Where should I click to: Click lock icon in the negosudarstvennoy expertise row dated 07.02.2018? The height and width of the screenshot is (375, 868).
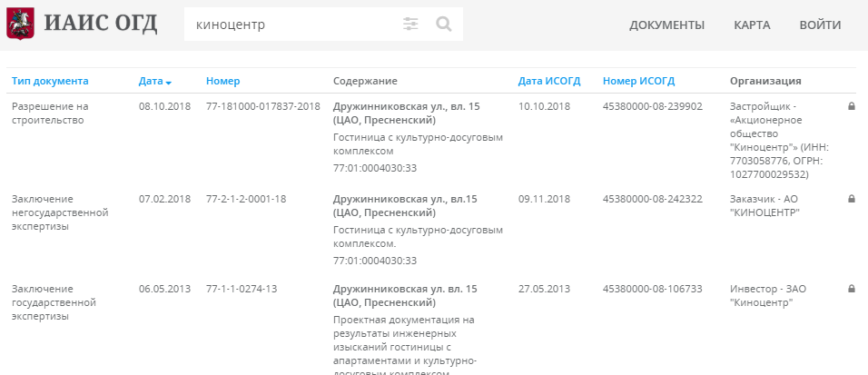pyautogui.click(x=852, y=199)
